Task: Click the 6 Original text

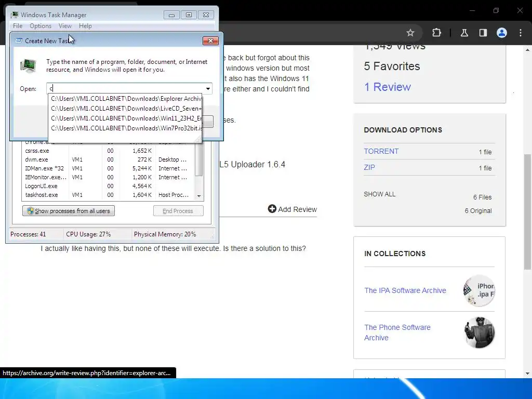Action: 478,211
